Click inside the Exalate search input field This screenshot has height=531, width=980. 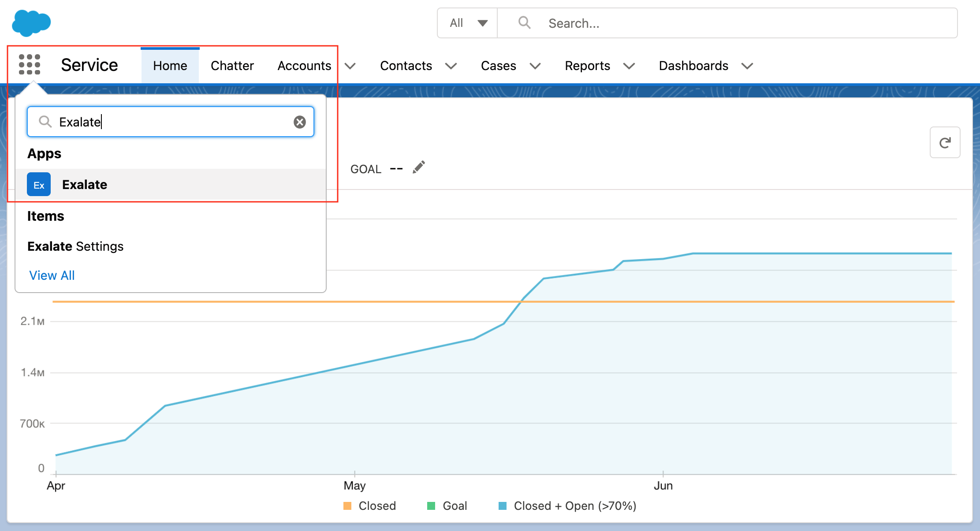[x=171, y=122]
